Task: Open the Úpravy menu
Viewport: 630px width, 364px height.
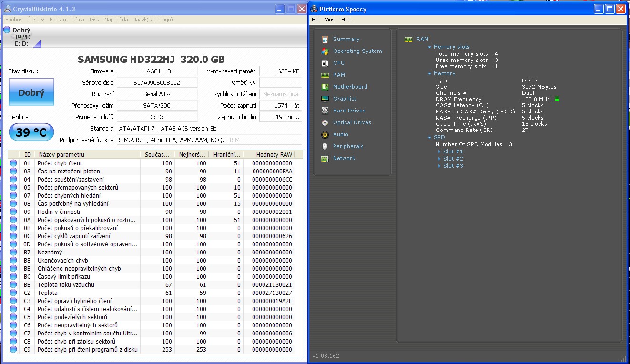Action: 36,20
